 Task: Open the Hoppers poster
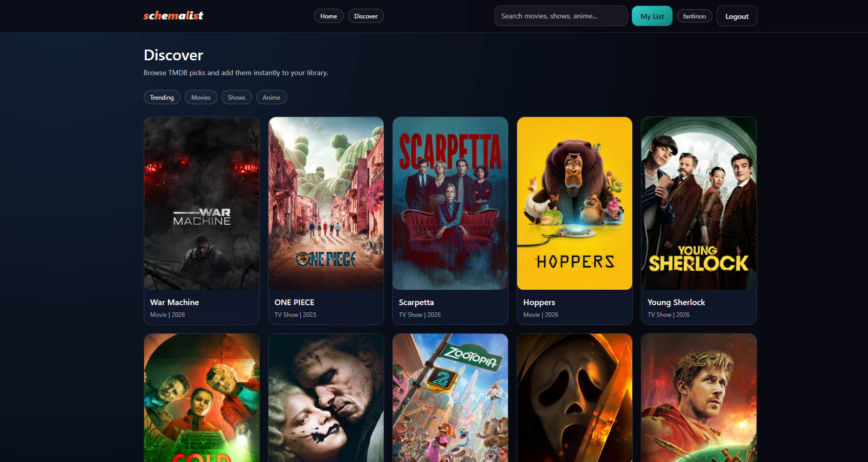574,203
